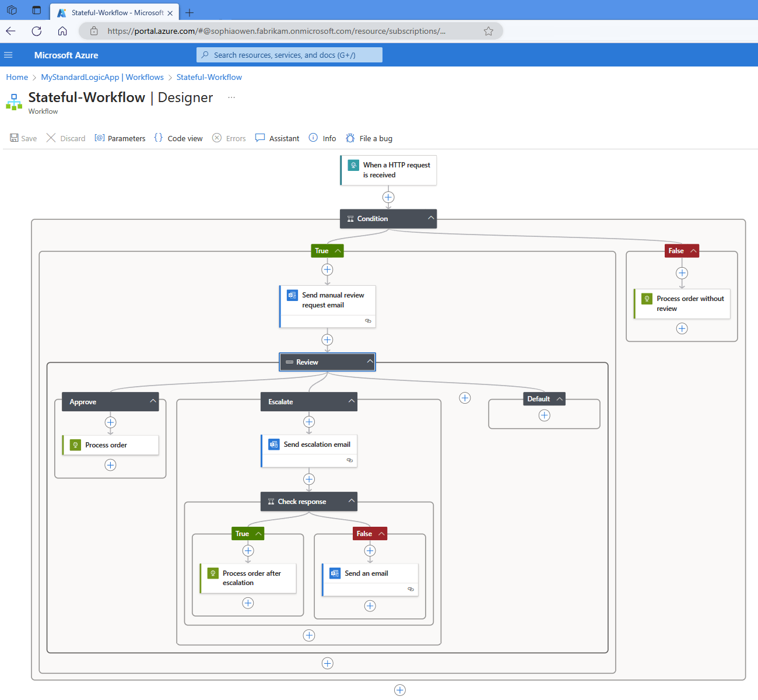Image resolution: width=758 pixels, height=700 pixels.
Task: Click the Discard X icon
Action: [x=51, y=138]
